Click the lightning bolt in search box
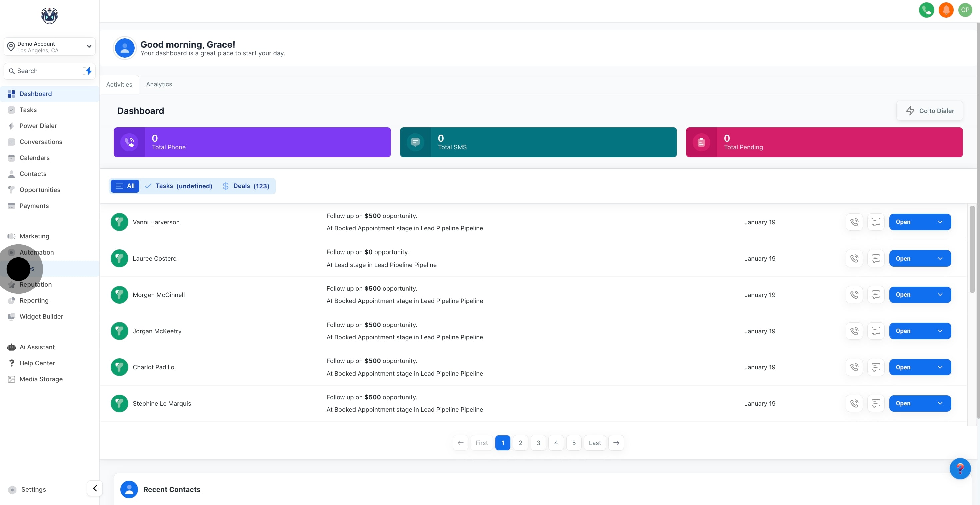Viewport: 980px width, 505px height. click(x=88, y=71)
